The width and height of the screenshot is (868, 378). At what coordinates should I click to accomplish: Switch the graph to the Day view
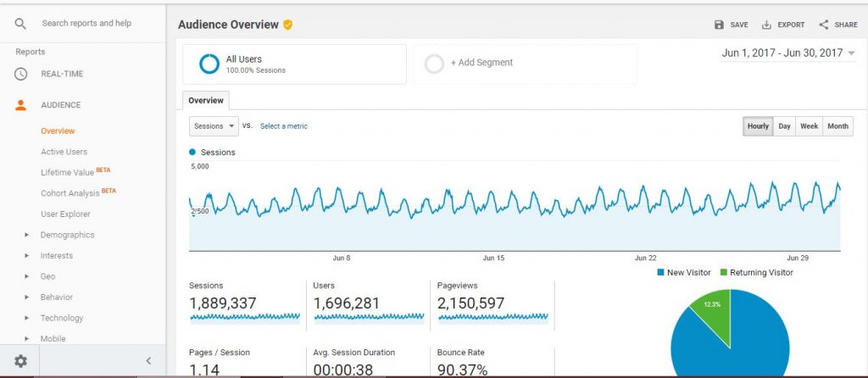click(x=784, y=126)
